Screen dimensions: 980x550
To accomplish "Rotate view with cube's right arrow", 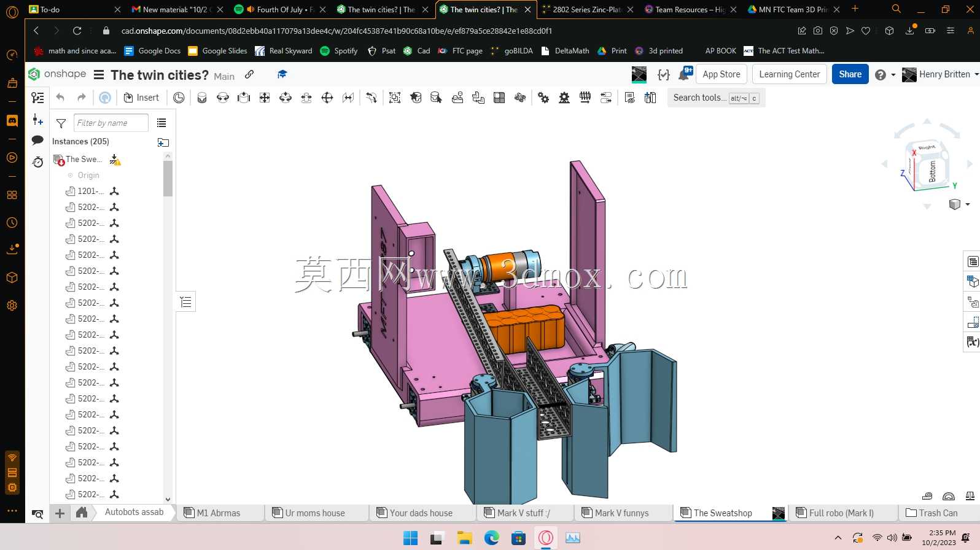I will [x=970, y=164].
